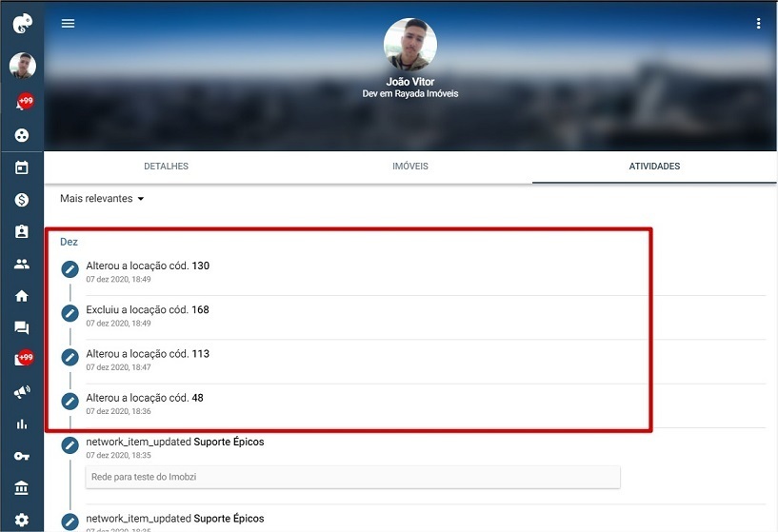Screen dimensions: 778x532
Task: Click Dev em Rayada Imóveis subtitle
Action: pos(410,93)
